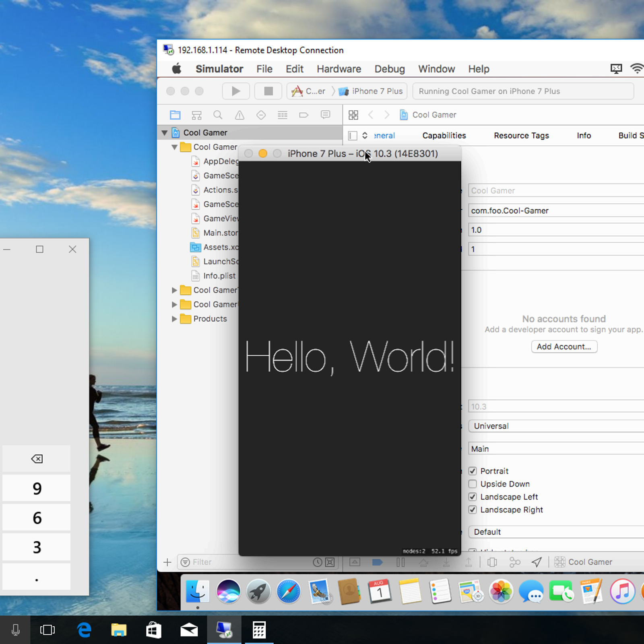Open the Issue navigator warning icon
This screenshot has height=644, width=644.
239,115
